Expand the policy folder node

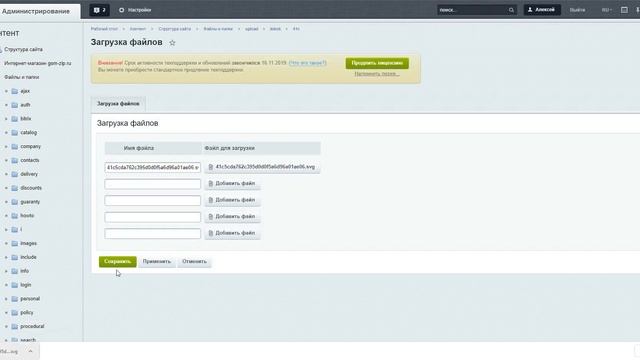(x=6, y=313)
